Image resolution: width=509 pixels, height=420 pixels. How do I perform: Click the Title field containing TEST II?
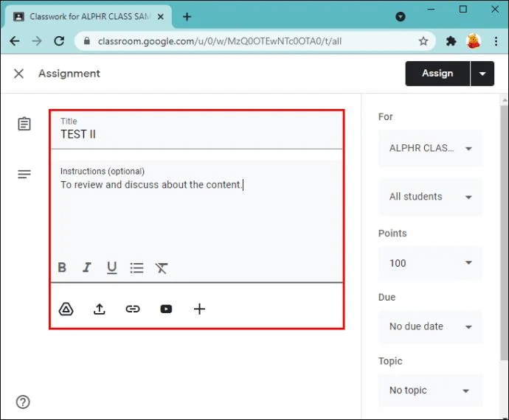click(x=197, y=130)
